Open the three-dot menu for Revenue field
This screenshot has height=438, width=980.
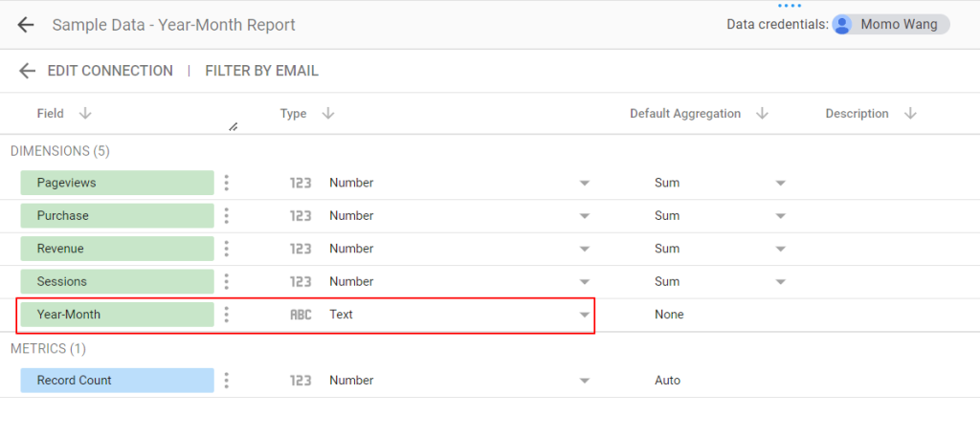click(x=226, y=249)
